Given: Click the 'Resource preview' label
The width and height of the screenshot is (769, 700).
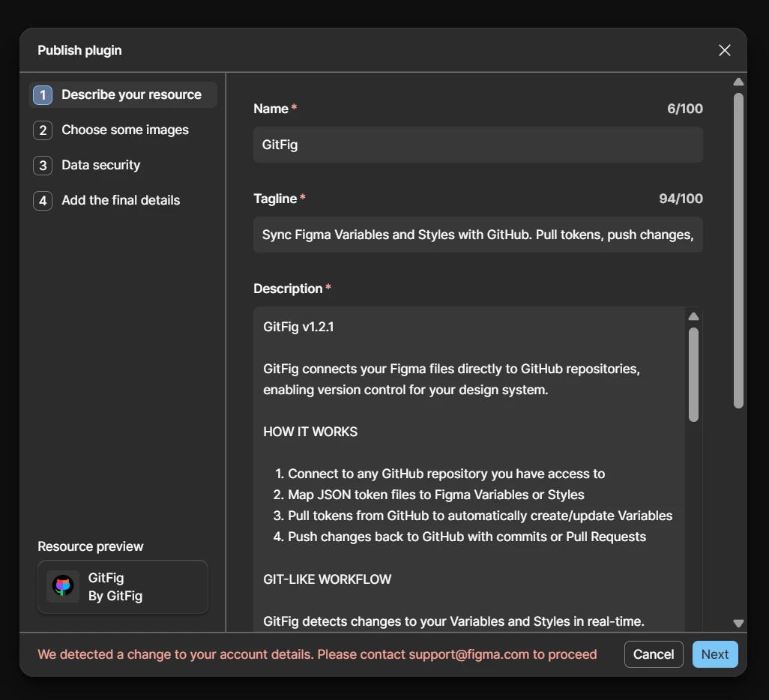Looking at the screenshot, I should pos(90,546).
